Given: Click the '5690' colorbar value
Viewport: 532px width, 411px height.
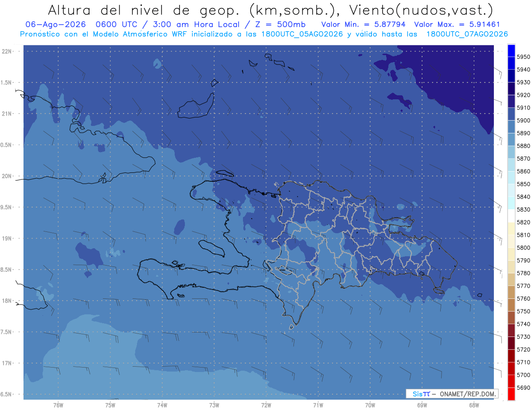Looking at the screenshot, I should click(x=523, y=388).
